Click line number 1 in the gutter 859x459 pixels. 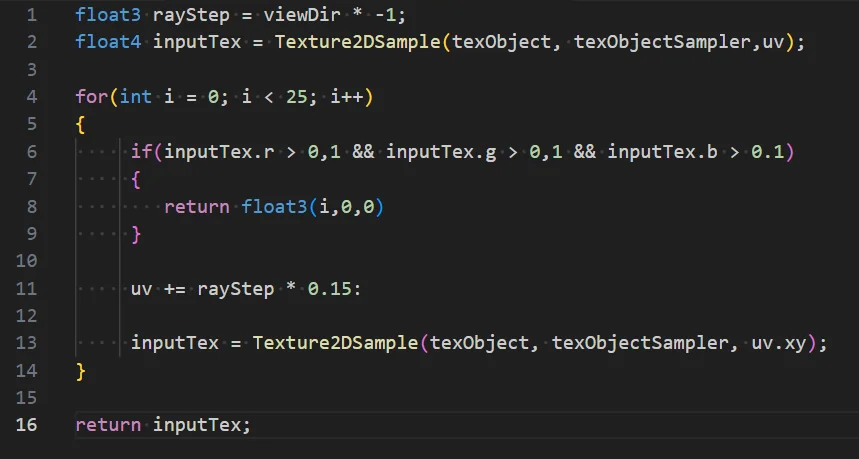32,15
